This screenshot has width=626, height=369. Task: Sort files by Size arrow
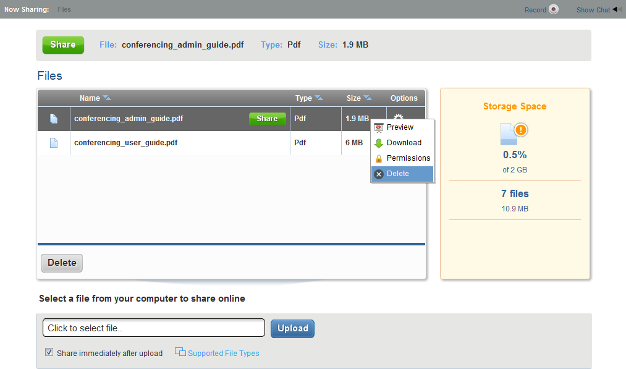coord(367,97)
